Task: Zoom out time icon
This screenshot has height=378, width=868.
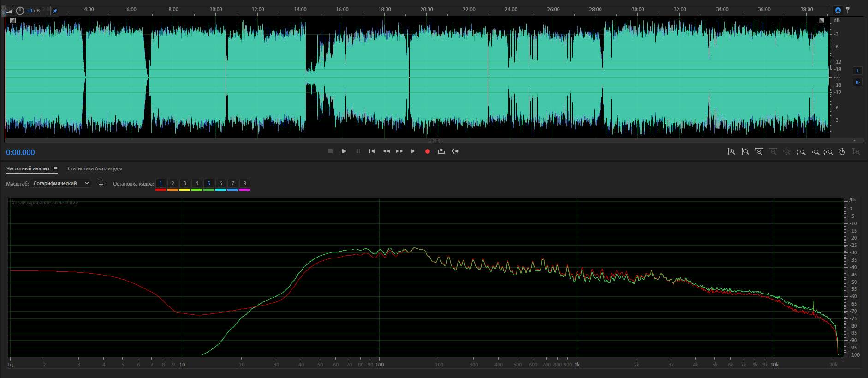Action: 773,152
